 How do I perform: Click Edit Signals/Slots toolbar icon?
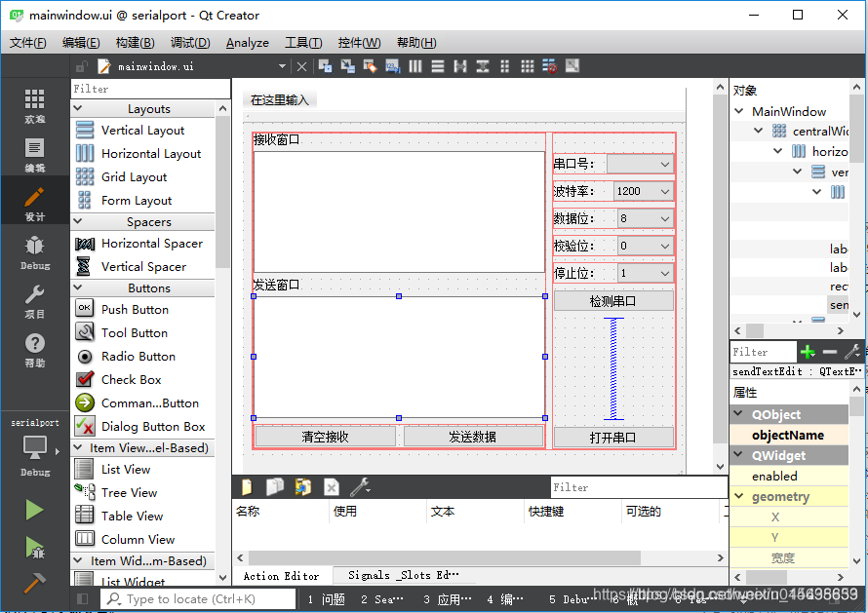coord(347,66)
